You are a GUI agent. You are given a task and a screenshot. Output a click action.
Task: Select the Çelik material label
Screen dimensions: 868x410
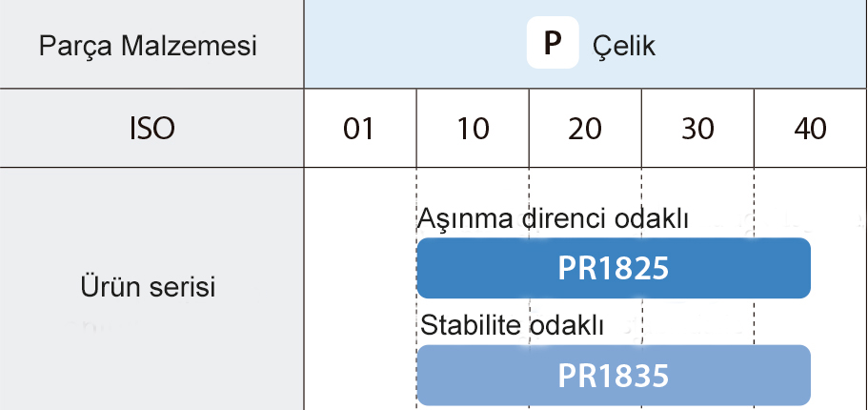point(624,46)
